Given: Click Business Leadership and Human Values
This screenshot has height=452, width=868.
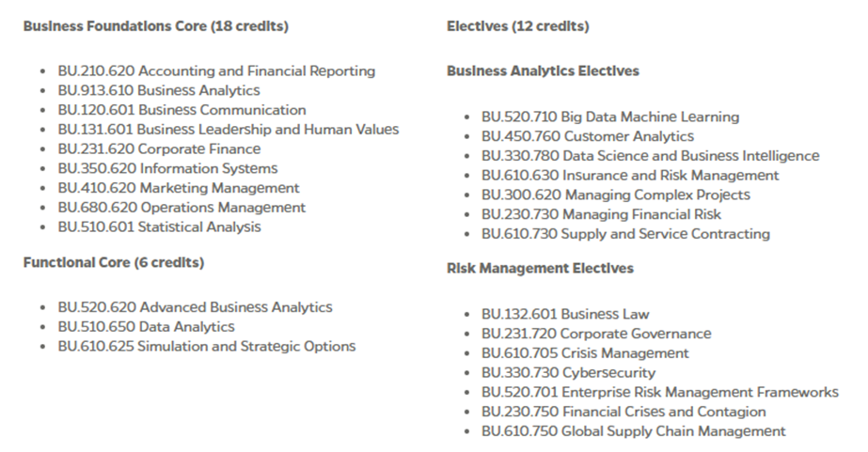Looking at the screenshot, I should point(229,130).
